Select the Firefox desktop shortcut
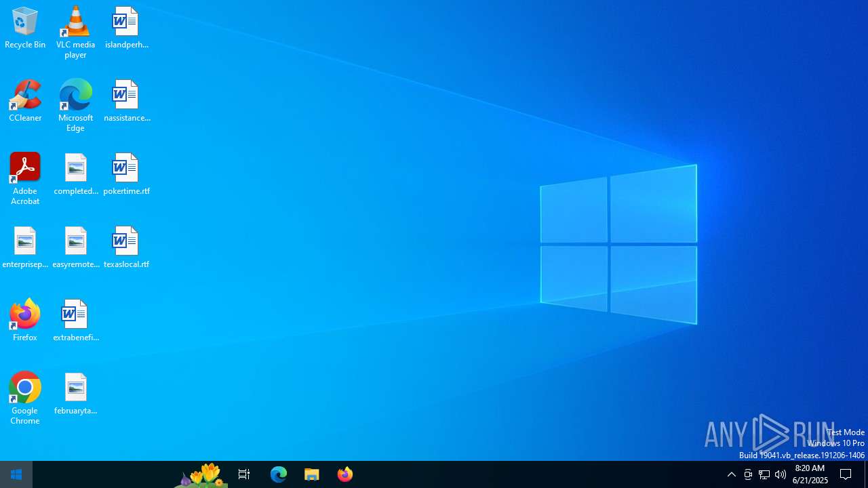 [25, 321]
